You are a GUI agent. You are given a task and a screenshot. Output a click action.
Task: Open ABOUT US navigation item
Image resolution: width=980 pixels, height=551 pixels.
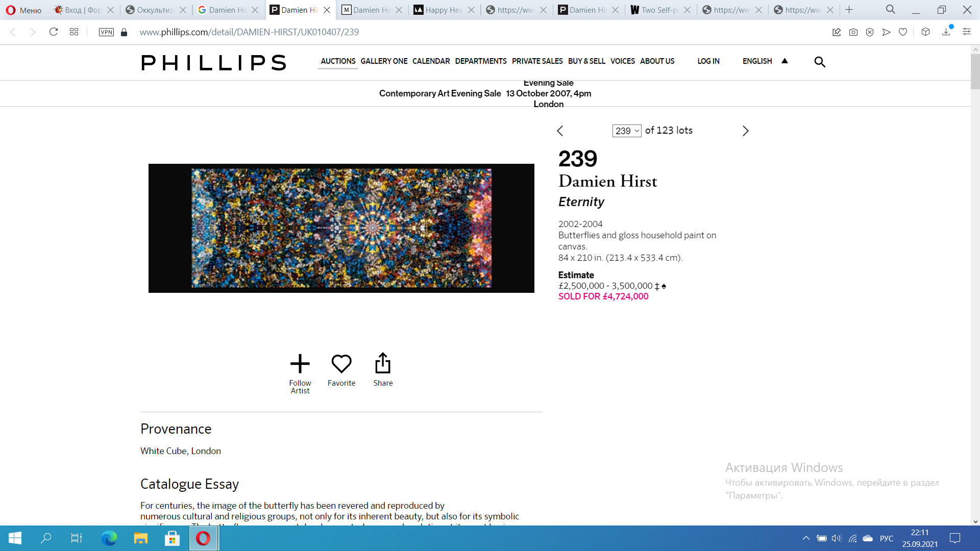(657, 61)
